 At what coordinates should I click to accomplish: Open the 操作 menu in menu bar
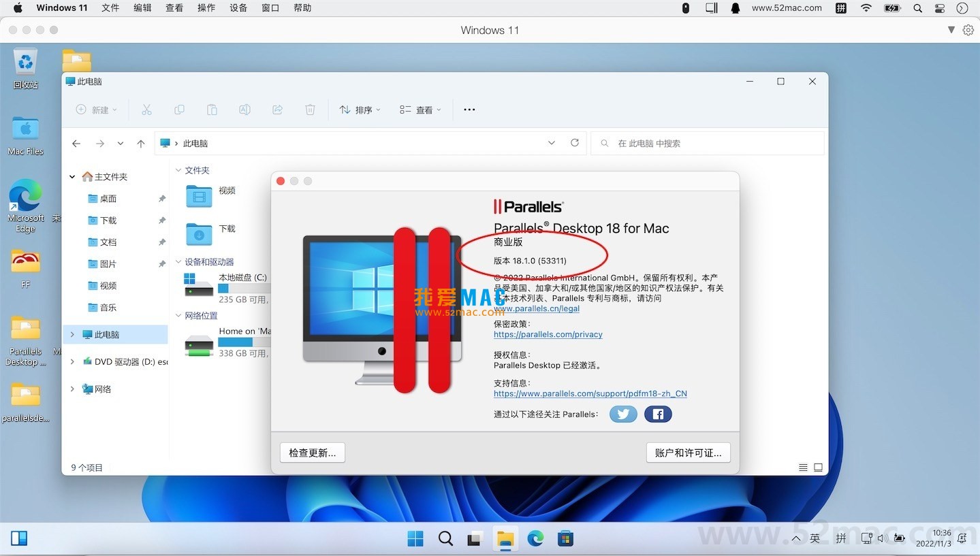(x=206, y=8)
